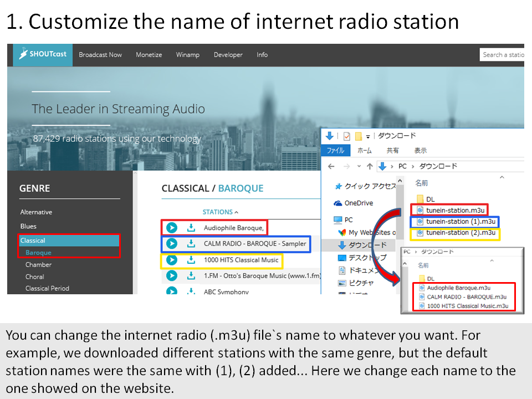Play 1000 HITS Classical Music station
532x399 pixels.
(x=172, y=260)
